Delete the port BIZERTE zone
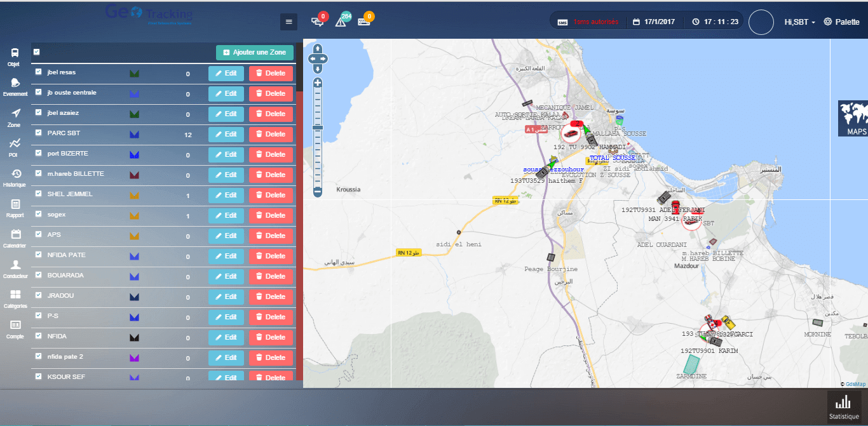This screenshot has height=426, width=868. pos(271,154)
